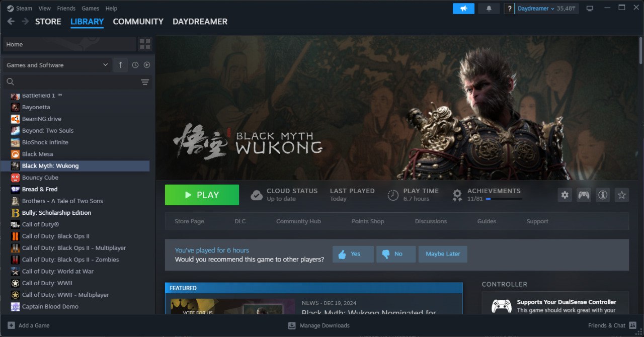
Task: Go forward with the forward arrow
Action: point(25,22)
